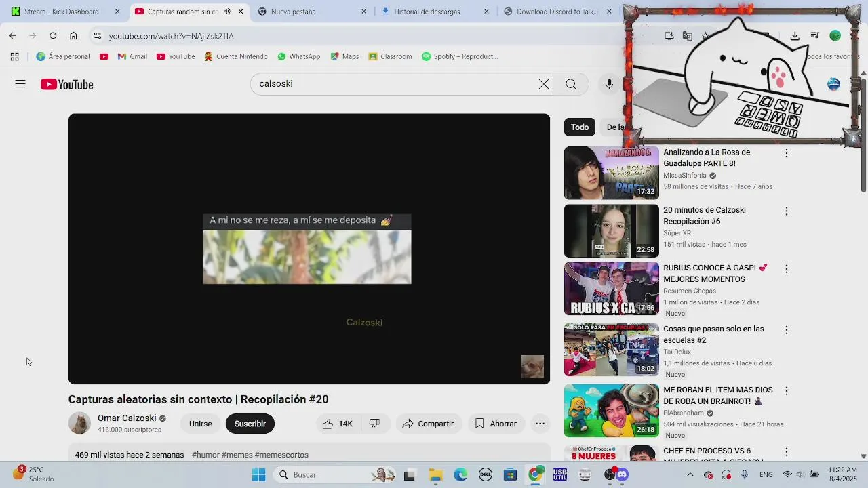Open Dell app from taskbar
The height and width of the screenshot is (488, 868).
tap(486, 474)
